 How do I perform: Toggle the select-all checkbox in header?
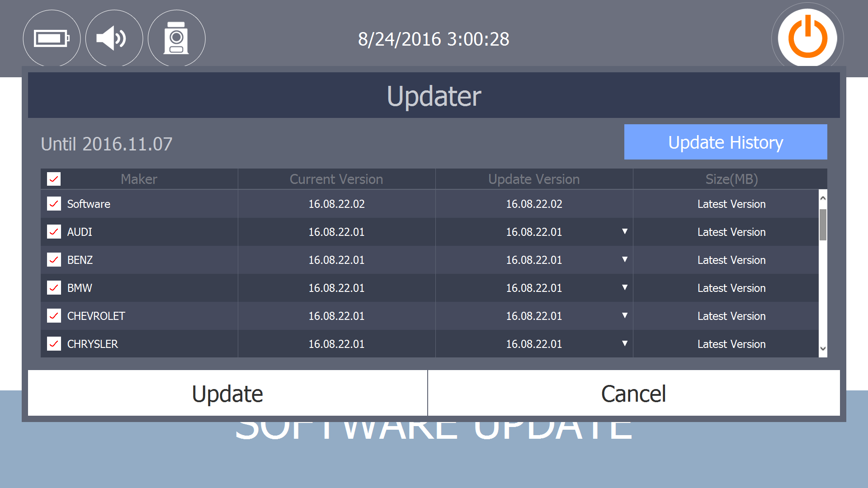point(54,179)
